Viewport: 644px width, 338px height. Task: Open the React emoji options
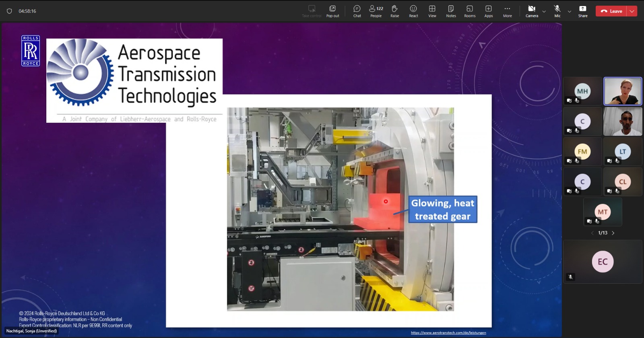(413, 11)
